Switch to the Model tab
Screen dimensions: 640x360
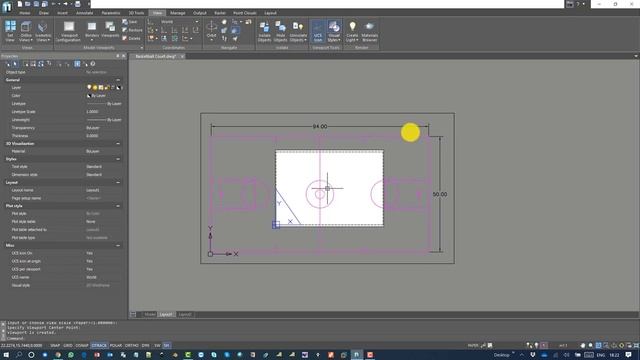pos(150,315)
